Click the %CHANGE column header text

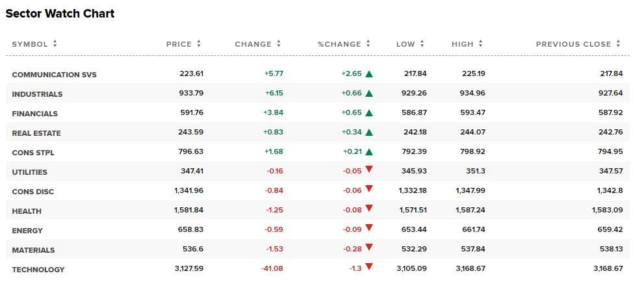pos(339,44)
